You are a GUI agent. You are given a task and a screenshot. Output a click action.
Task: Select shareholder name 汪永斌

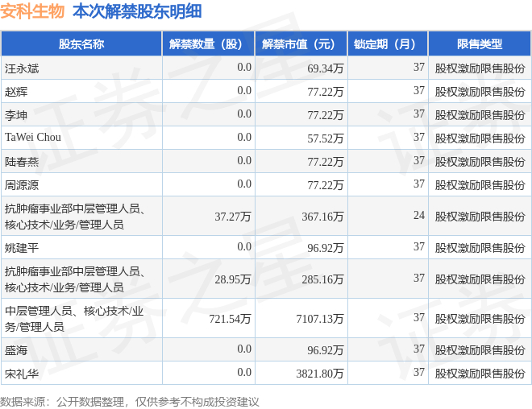(22, 68)
